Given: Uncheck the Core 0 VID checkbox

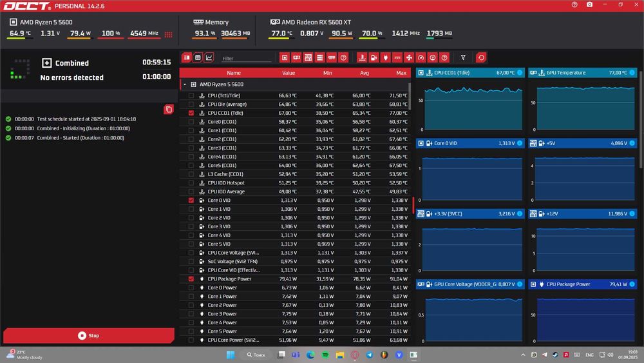Looking at the screenshot, I should [x=191, y=201].
